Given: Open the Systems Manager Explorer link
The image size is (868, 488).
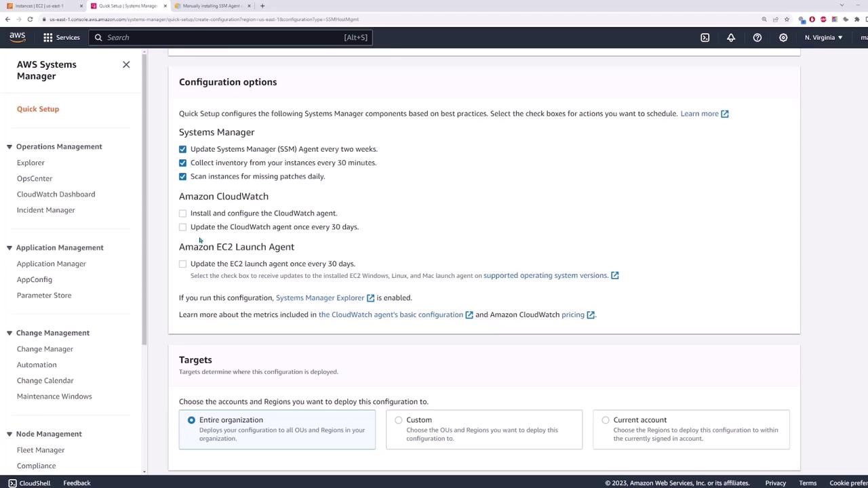Looking at the screenshot, I should pyautogui.click(x=320, y=298).
